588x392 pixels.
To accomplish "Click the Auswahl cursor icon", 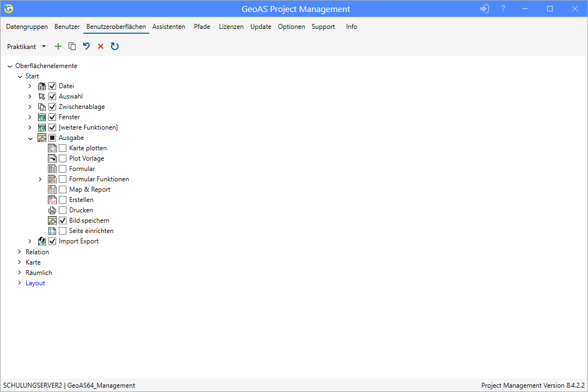I will point(41,96).
